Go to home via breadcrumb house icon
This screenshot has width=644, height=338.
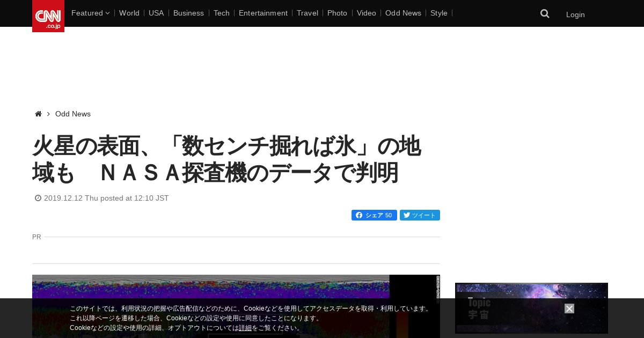(x=38, y=114)
